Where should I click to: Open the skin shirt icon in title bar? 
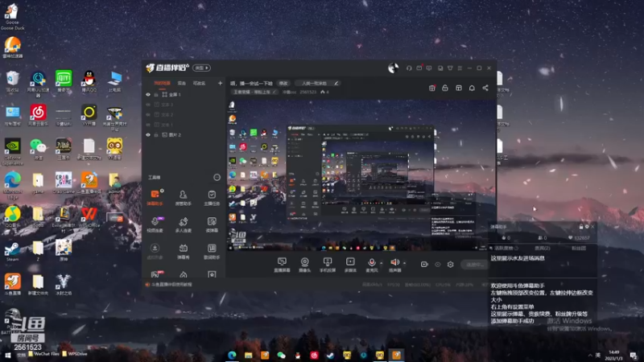click(450, 68)
